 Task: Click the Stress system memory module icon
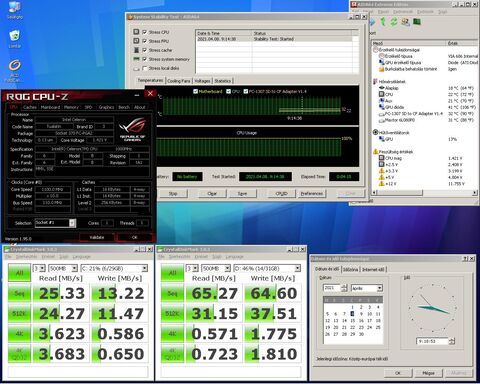[136, 59]
